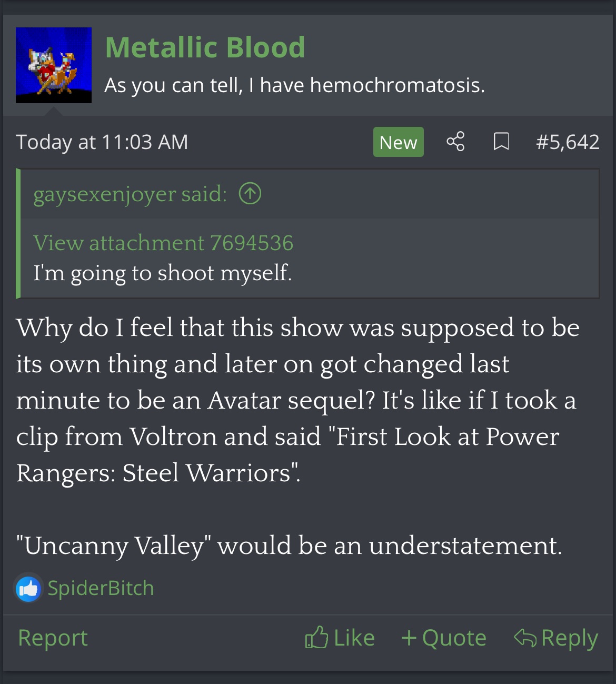This screenshot has width=616, height=684.
Task: Click the 'Today at 11:03 AM' timestamp
Action: [x=102, y=142]
